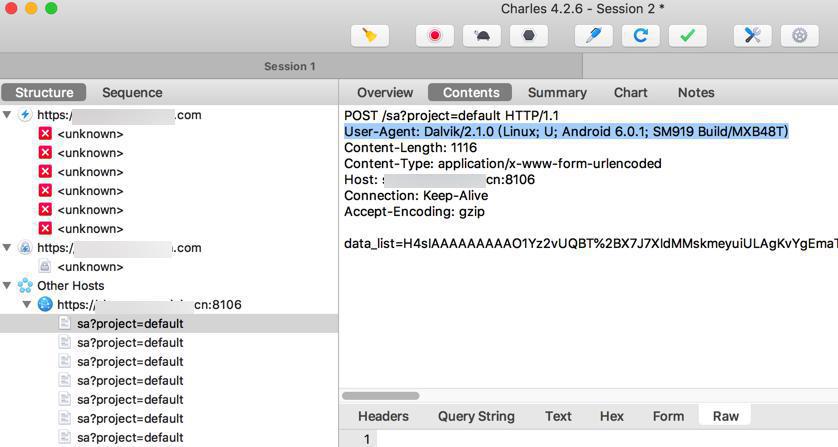Compose a request with the pen icon

pos(594,36)
